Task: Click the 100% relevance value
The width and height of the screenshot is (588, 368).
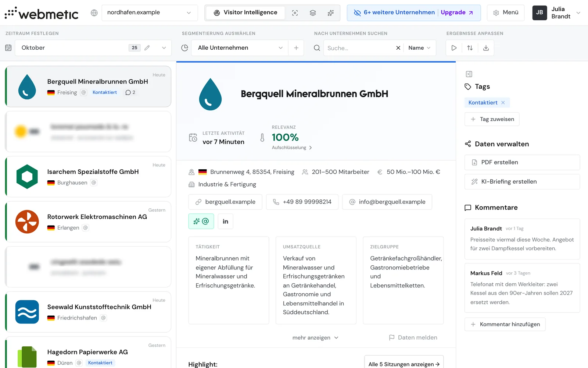Action: tap(285, 137)
